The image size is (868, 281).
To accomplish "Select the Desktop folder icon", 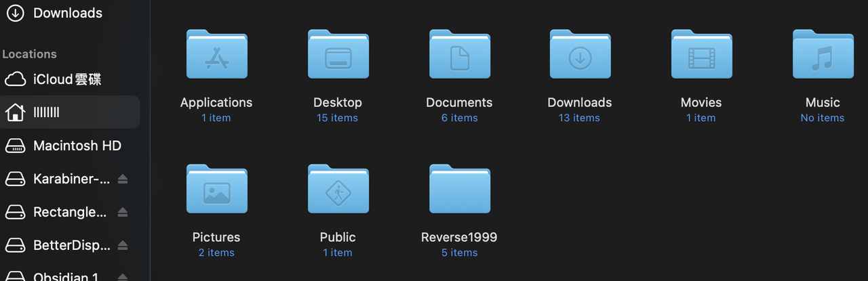I will click(338, 54).
